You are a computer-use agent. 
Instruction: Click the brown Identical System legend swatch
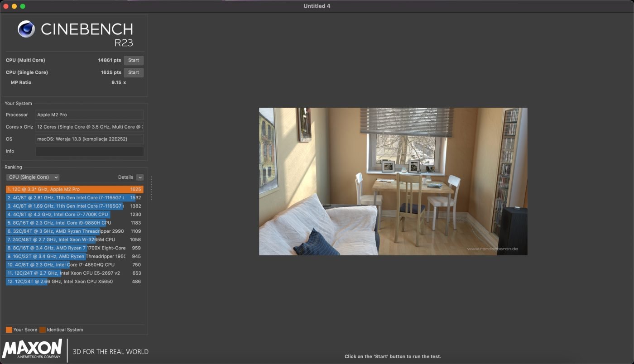[43, 330]
